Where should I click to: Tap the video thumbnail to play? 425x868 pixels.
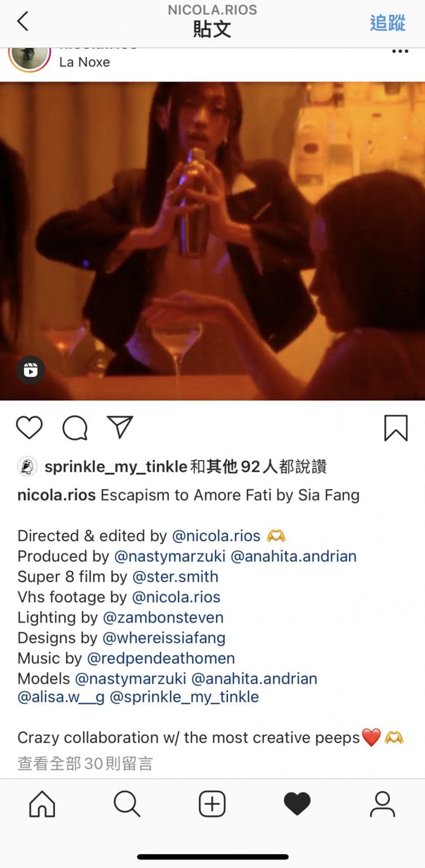pos(212,241)
